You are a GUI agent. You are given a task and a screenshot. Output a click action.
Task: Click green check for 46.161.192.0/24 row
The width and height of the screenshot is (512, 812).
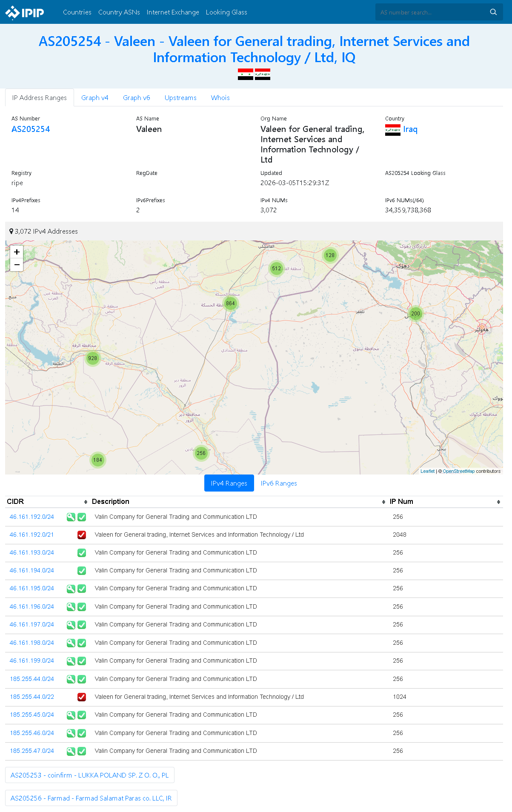[x=82, y=517]
